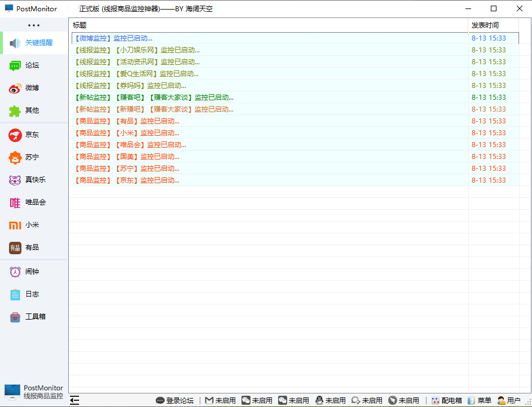
Task: Select the 论坛 forum chat icon
Action: (x=15, y=66)
